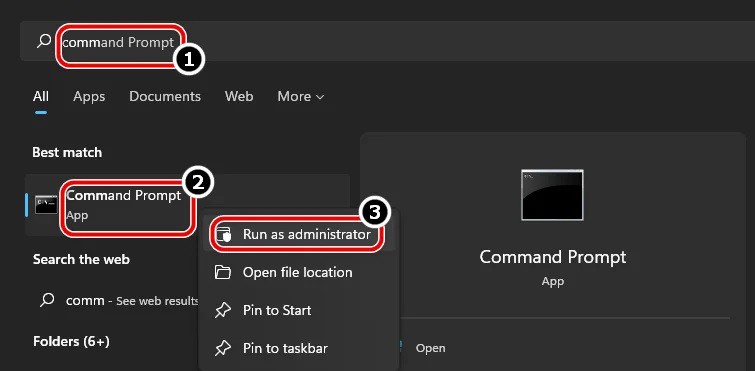Select the All filter tab

(x=40, y=96)
